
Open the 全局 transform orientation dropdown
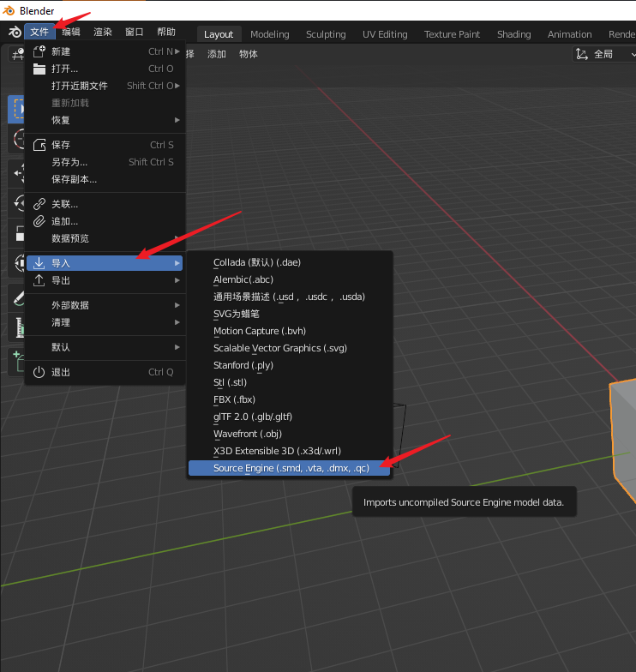click(604, 54)
